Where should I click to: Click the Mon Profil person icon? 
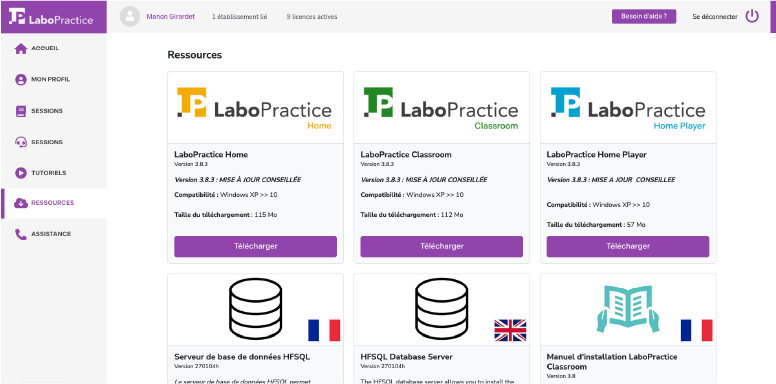pyautogui.click(x=21, y=80)
